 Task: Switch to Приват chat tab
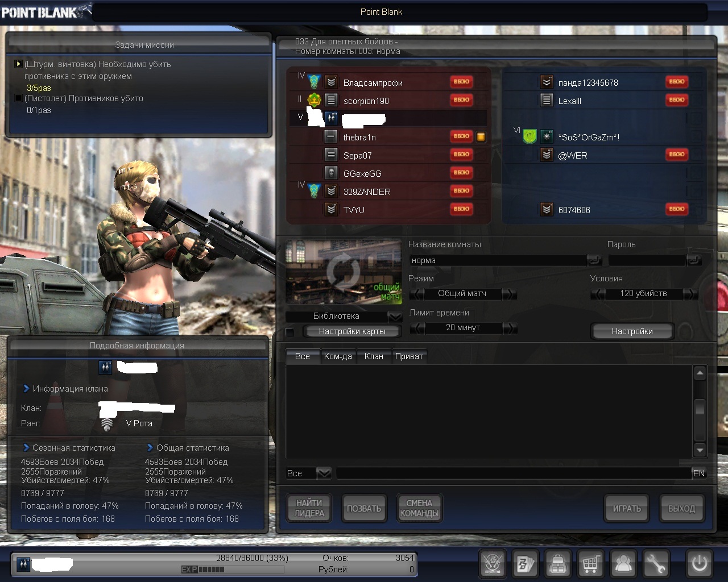(x=409, y=356)
